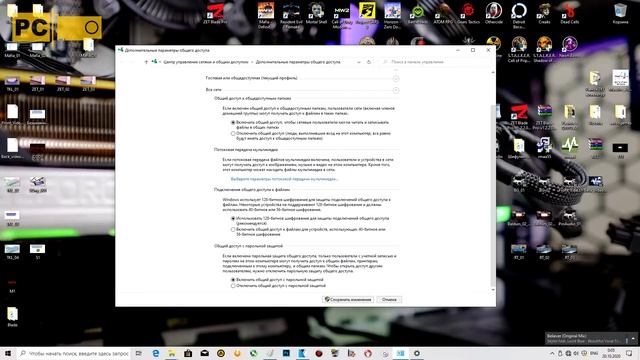Open ZET Blade Pro desktop shortcut
Viewport: 640px width, 360px height.
(215, 14)
